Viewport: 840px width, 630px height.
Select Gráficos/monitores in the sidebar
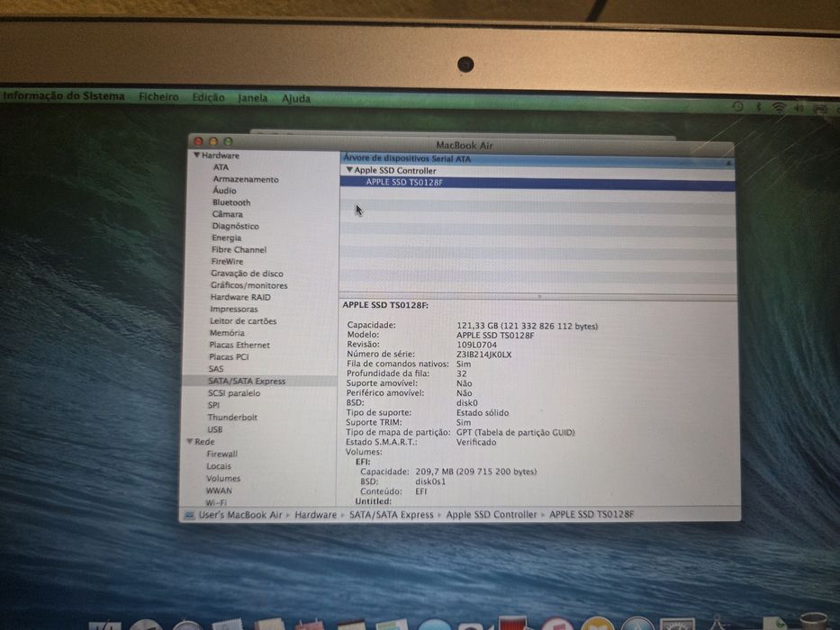click(249, 285)
